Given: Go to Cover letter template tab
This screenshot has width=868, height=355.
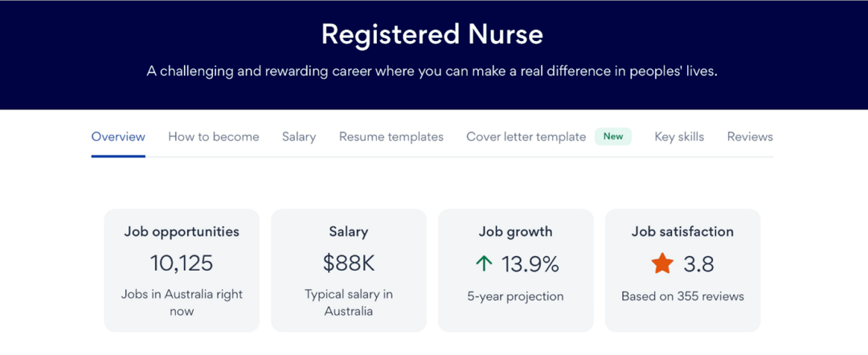Looking at the screenshot, I should pos(526,137).
